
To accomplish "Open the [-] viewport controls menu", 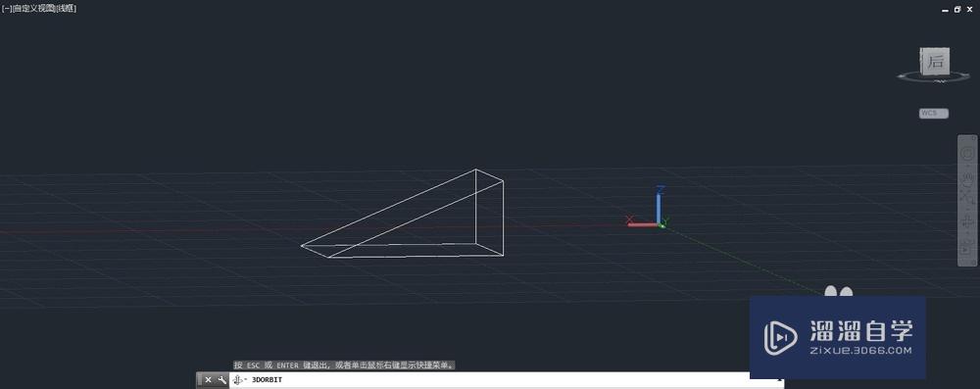I will tap(6, 9).
